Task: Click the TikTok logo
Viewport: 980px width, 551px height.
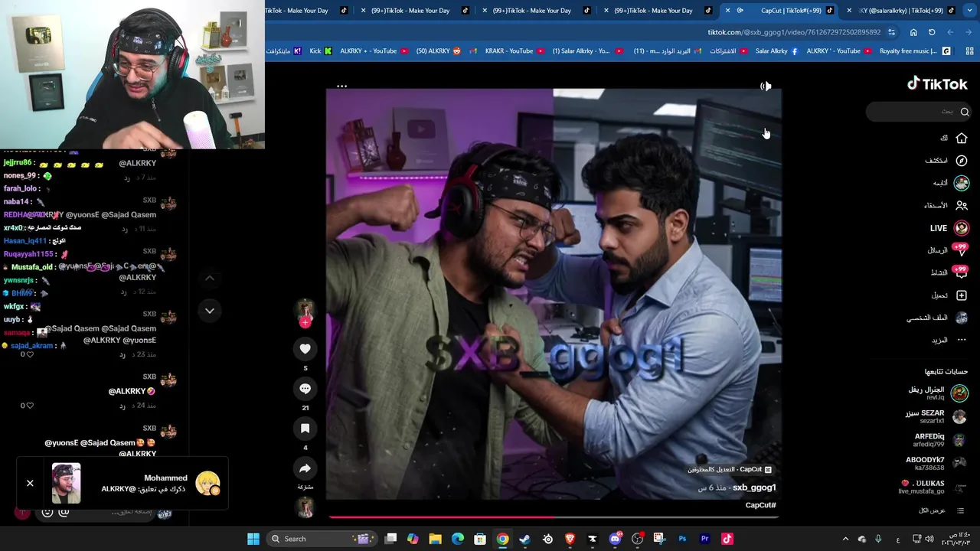Action: (x=937, y=84)
